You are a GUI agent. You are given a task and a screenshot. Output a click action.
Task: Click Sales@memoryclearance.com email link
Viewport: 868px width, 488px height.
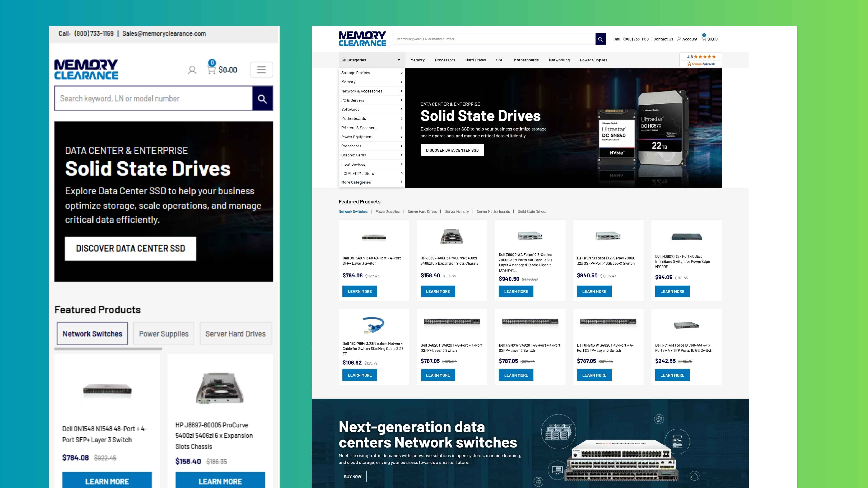click(x=164, y=34)
